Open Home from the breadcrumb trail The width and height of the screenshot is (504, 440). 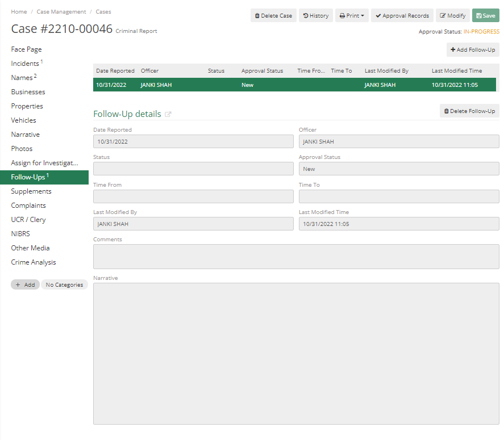point(19,11)
